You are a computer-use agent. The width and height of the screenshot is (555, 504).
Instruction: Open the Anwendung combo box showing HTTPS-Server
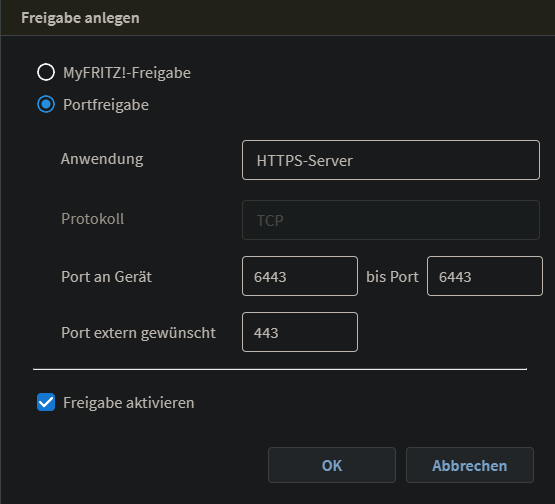[391, 160]
